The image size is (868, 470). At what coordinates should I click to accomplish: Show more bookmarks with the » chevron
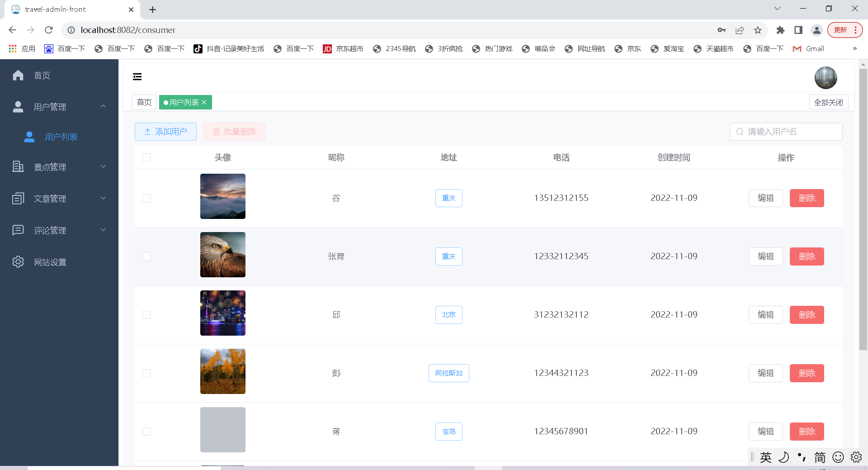[x=855, y=48]
